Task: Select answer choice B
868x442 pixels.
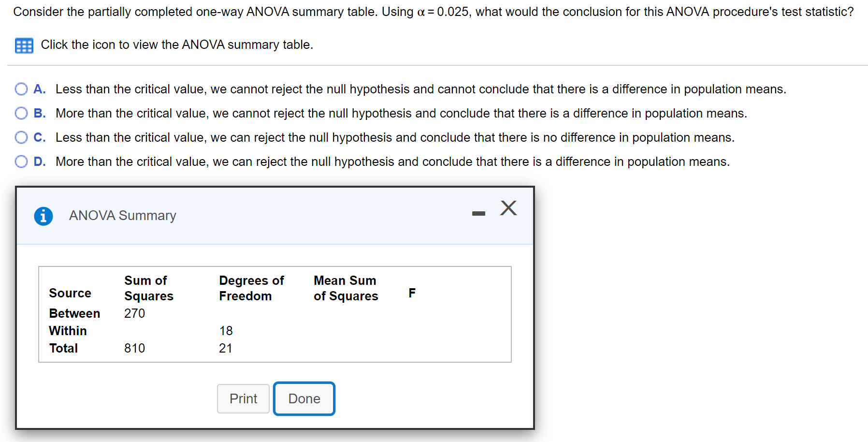Action: point(21,113)
